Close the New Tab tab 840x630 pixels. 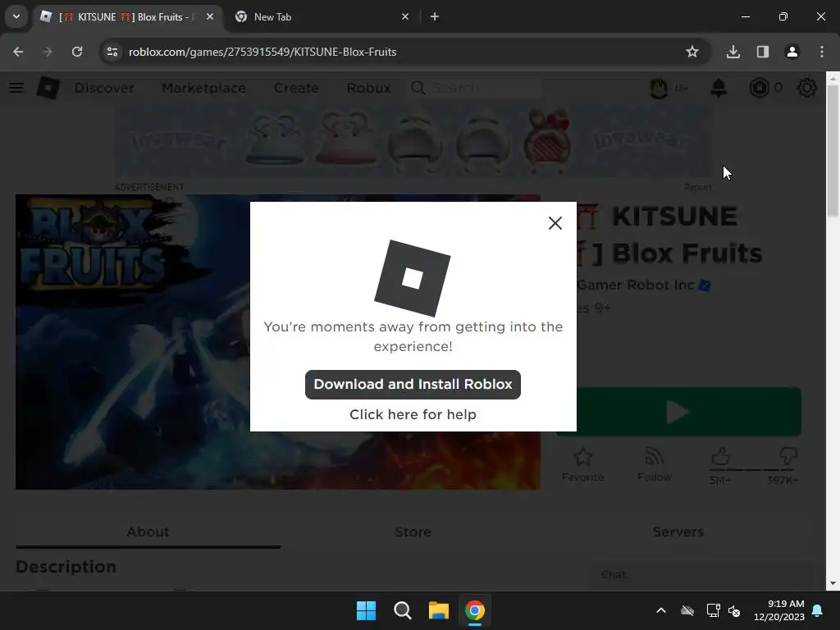(x=405, y=16)
